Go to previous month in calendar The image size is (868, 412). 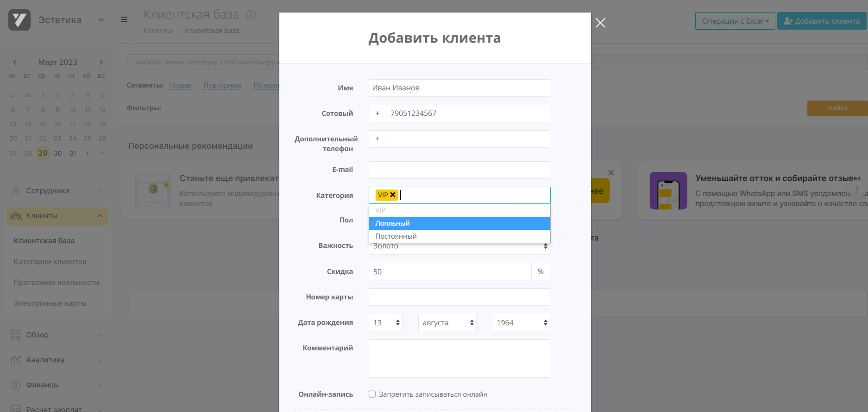[15, 62]
